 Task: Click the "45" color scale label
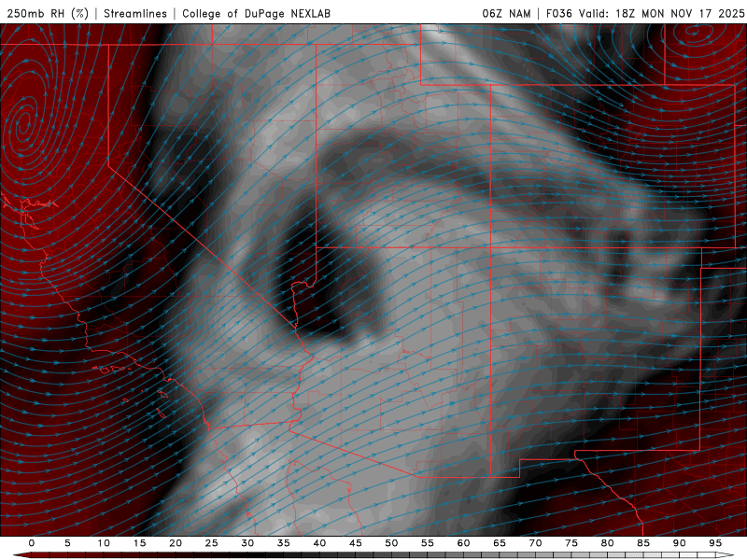pos(356,543)
